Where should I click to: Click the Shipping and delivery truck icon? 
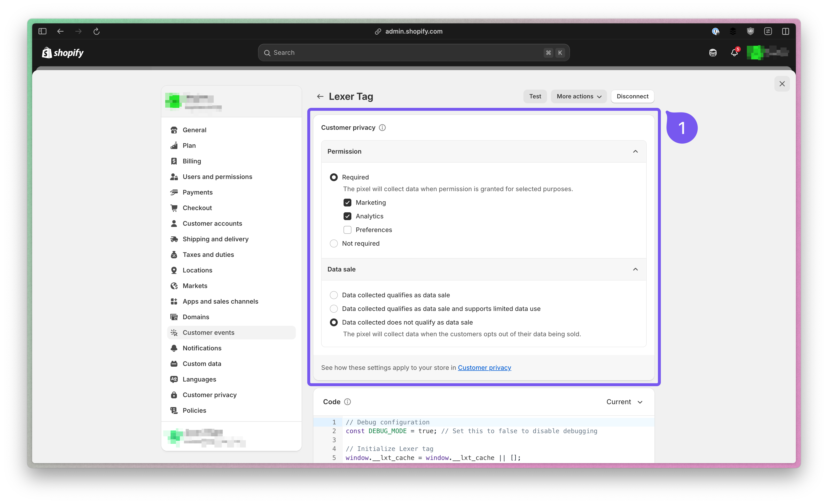(174, 239)
